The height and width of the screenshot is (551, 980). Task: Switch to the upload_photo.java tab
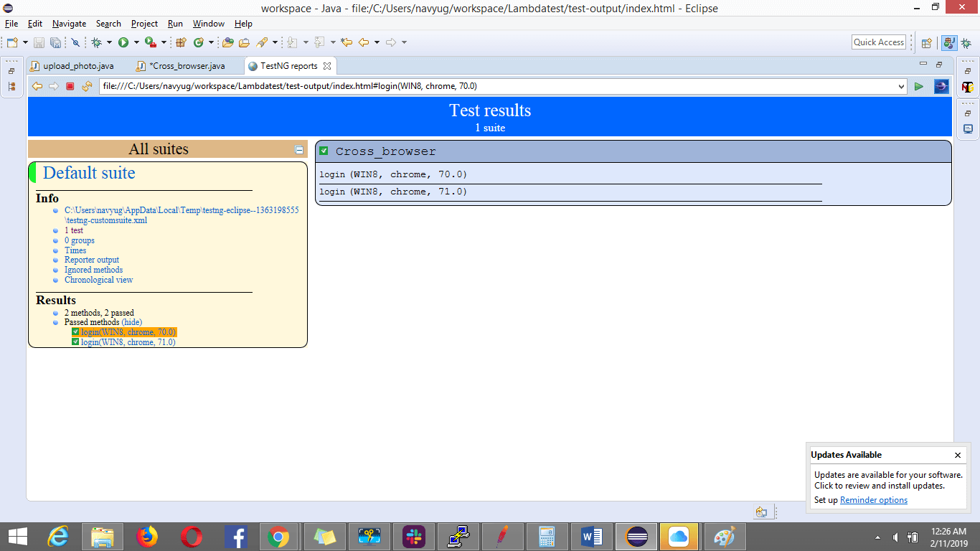[x=77, y=66]
